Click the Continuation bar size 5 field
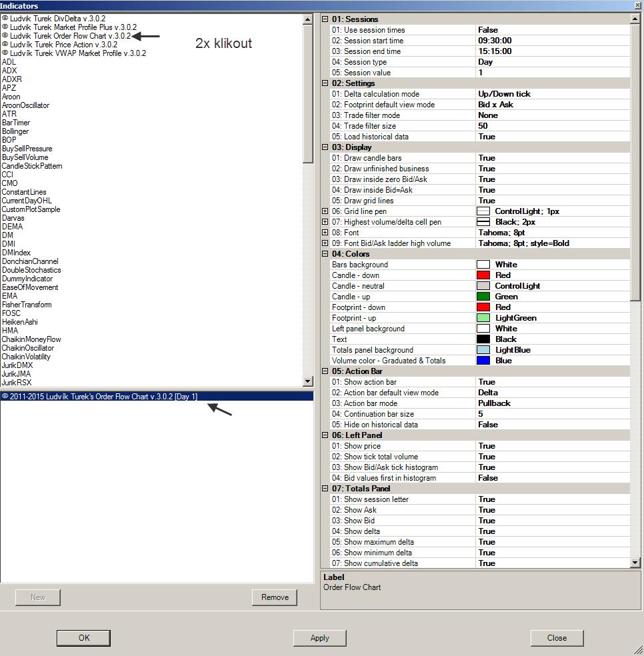644x656 pixels. (x=553, y=414)
